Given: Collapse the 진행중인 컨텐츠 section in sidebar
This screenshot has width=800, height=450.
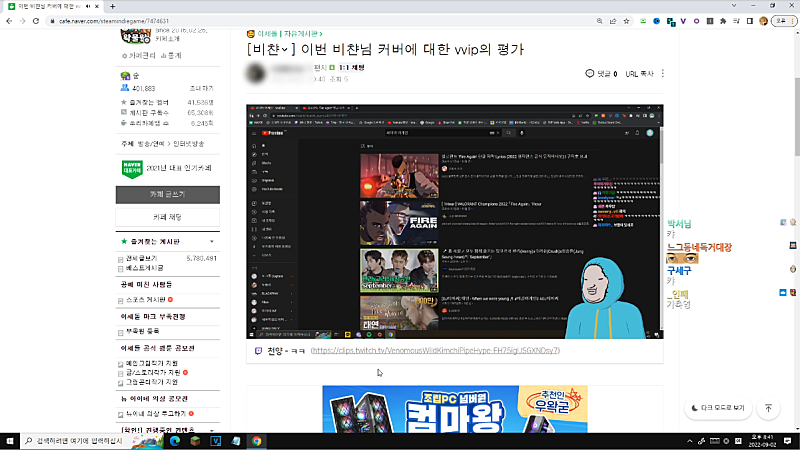Looking at the screenshot, I should pos(211,430).
